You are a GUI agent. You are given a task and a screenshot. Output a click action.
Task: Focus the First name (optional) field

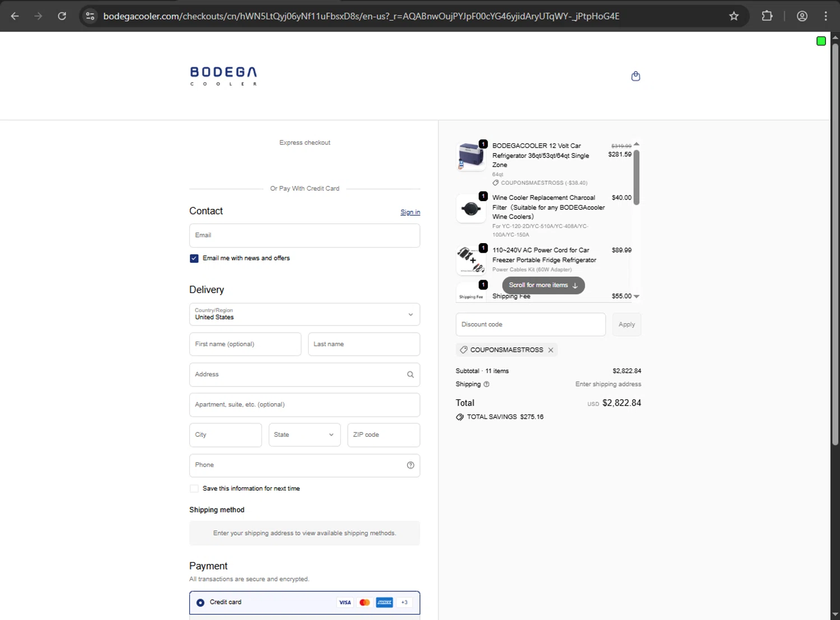245,344
